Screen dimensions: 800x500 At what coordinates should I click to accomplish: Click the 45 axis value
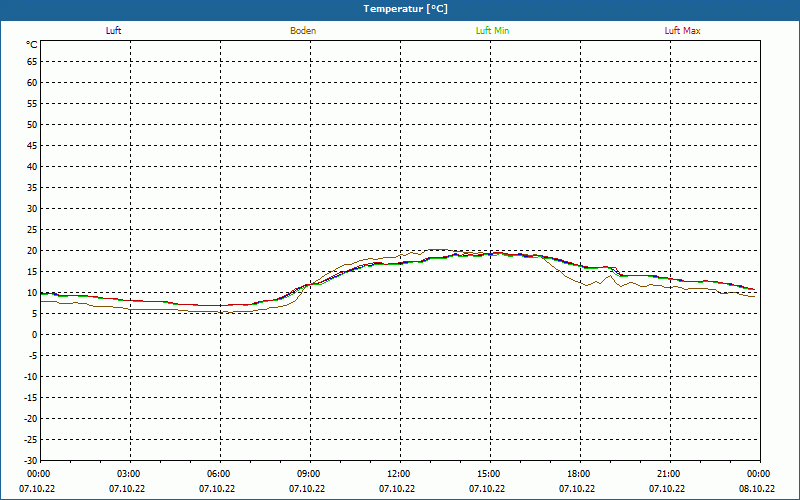[x=32, y=146]
